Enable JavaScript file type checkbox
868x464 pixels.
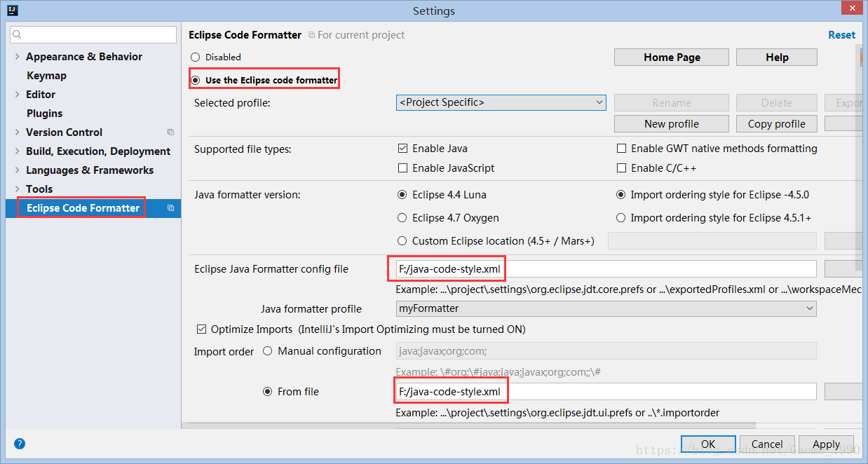click(402, 168)
